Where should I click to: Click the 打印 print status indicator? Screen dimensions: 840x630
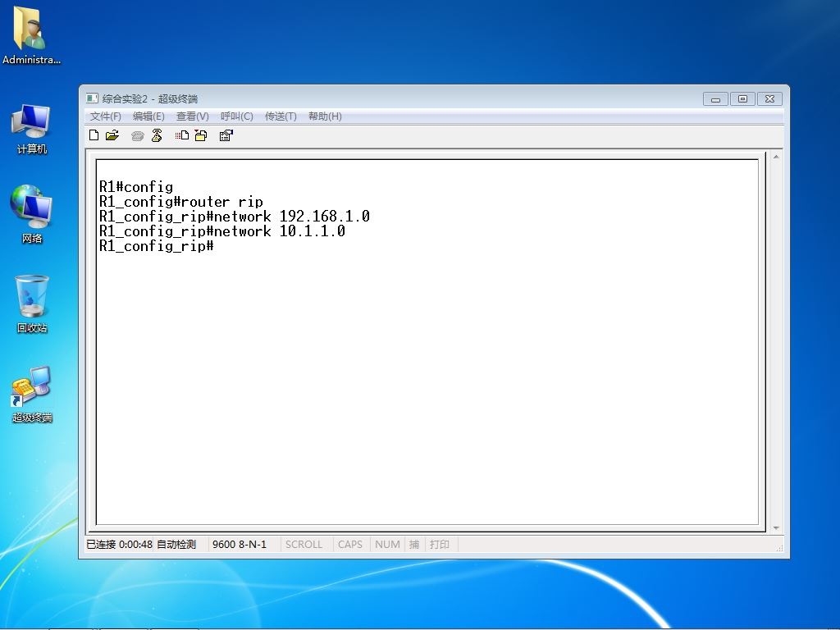[x=440, y=545]
